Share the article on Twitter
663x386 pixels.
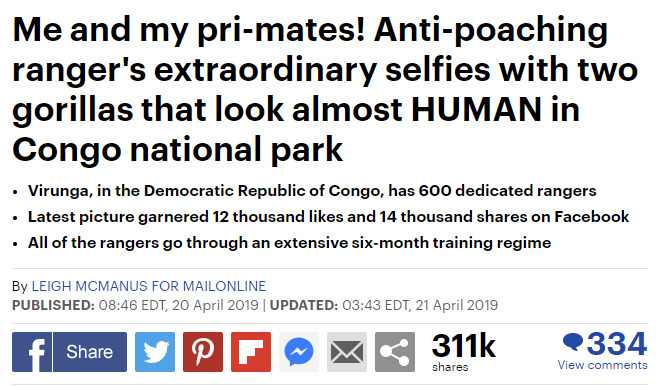pos(155,352)
